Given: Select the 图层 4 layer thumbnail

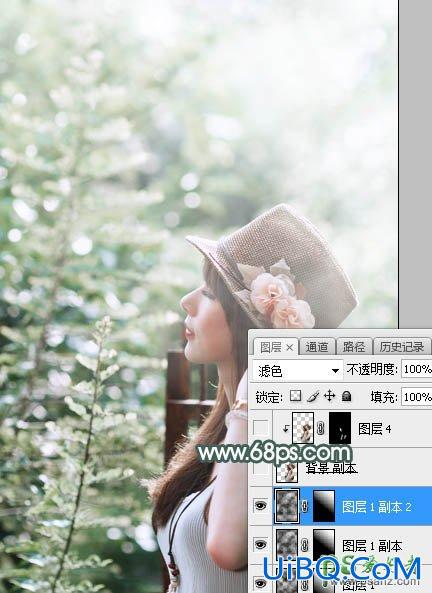Looking at the screenshot, I should click(303, 428).
